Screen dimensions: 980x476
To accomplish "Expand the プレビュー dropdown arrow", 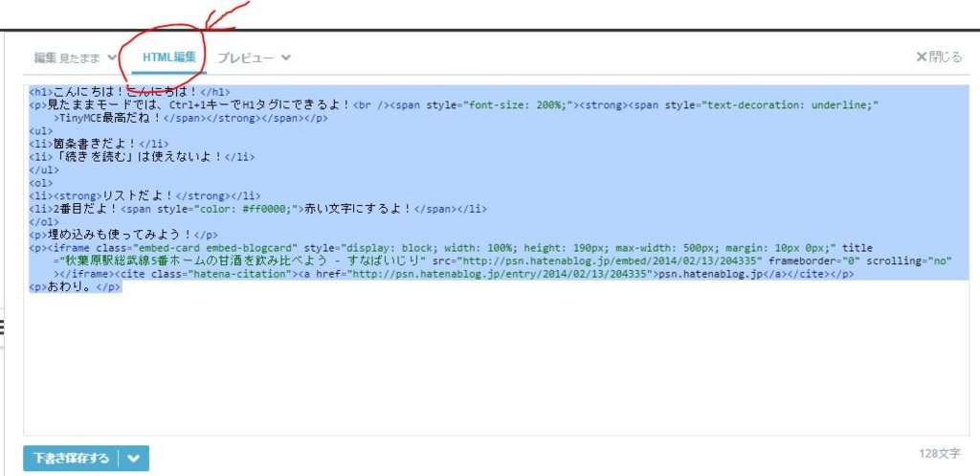I will click(285, 57).
